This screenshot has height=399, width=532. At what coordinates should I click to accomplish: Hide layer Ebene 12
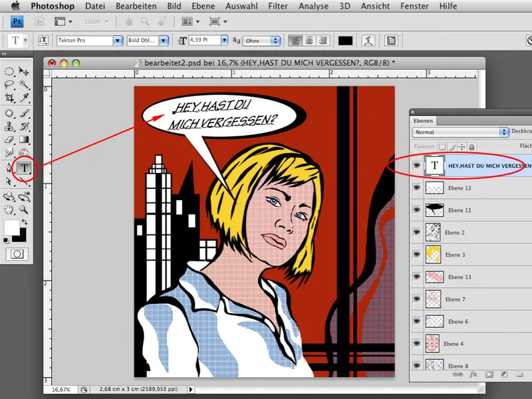(417, 188)
